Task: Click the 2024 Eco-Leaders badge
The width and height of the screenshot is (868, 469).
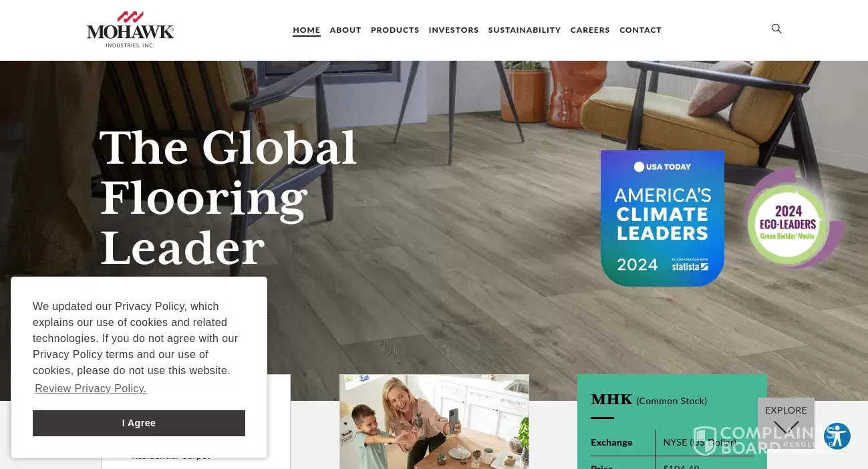Action: pyautogui.click(x=793, y=220)
